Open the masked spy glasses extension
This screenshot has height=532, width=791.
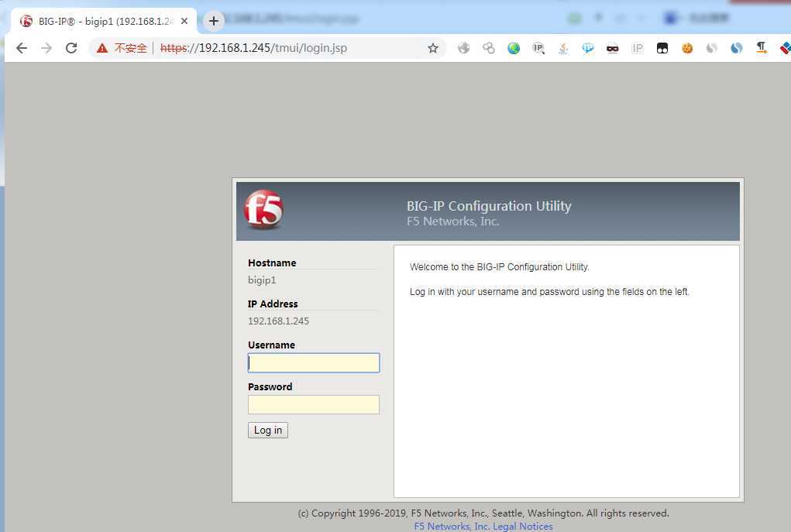pyautogui.click(x=612, y=48)
